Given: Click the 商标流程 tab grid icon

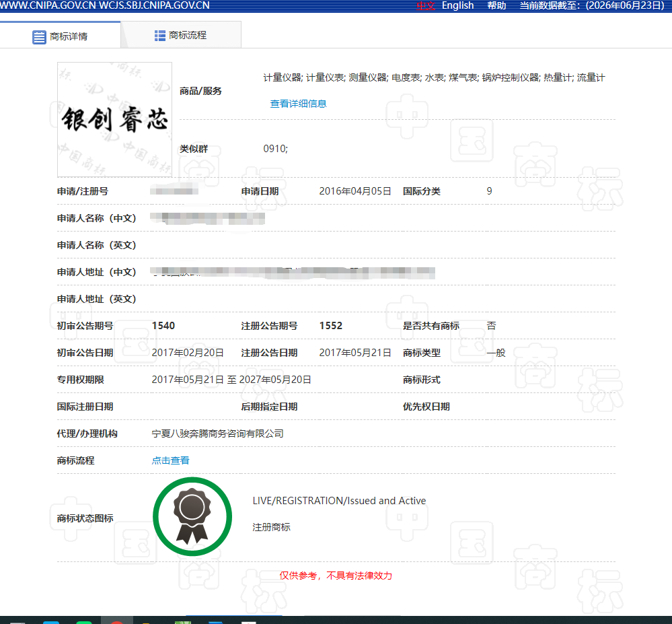Looking at the screenshot, I should tap(160, 36).
